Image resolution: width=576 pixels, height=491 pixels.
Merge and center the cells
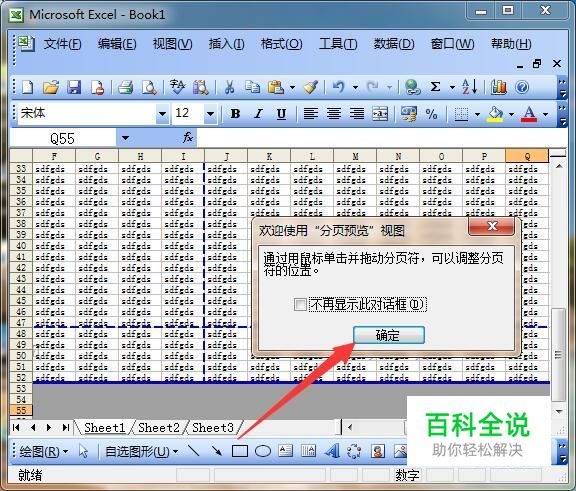pos(380,114)
